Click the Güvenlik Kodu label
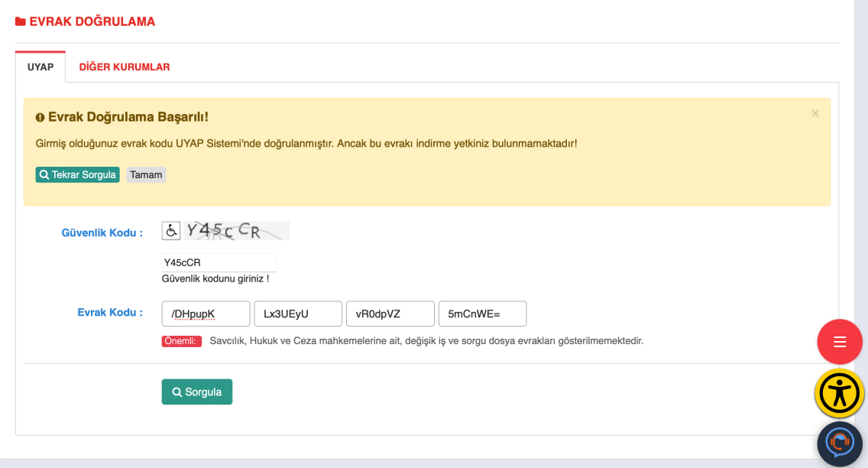 tap(102, 232)
